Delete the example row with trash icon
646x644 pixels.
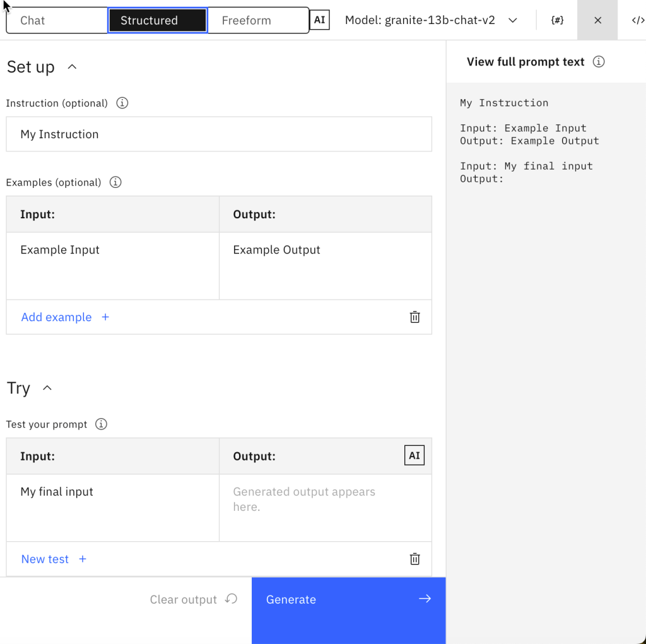click(414, 317)
